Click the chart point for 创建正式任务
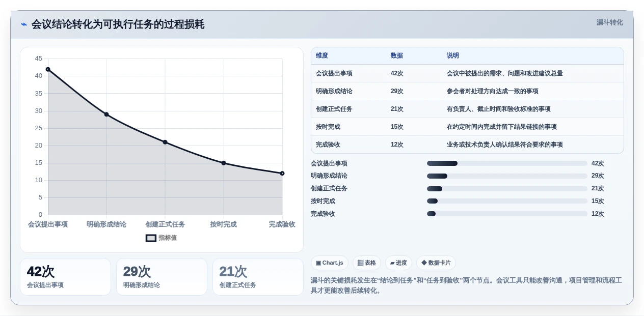This screenshot has width=644, height=316. pyautogui.click(x=165, y=142)
